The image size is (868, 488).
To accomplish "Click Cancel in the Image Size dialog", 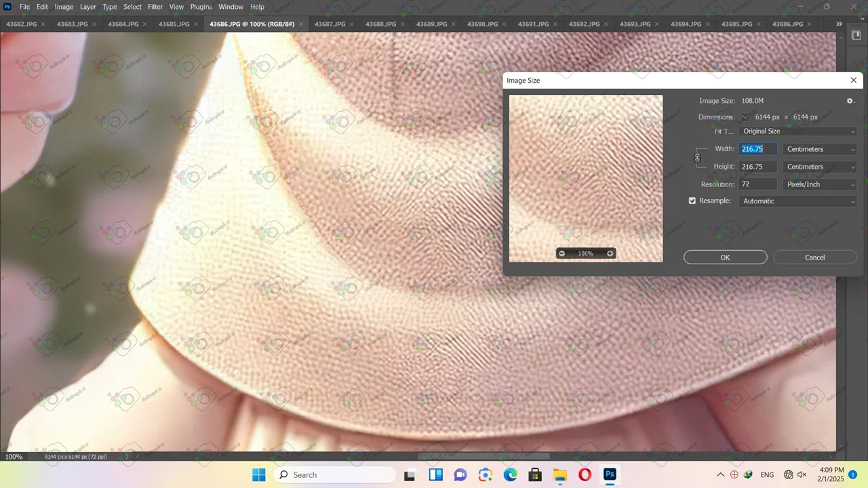I will pos(814,258).
